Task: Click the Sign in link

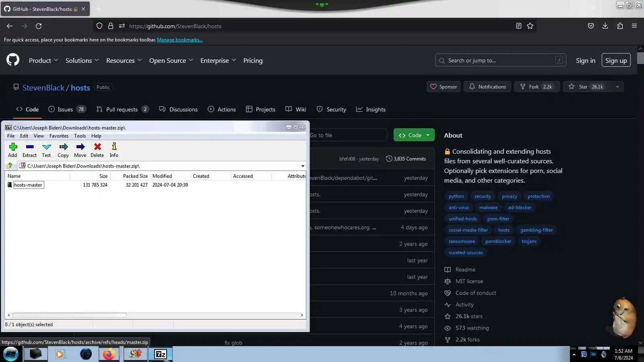Action: [x=585, y=60]
